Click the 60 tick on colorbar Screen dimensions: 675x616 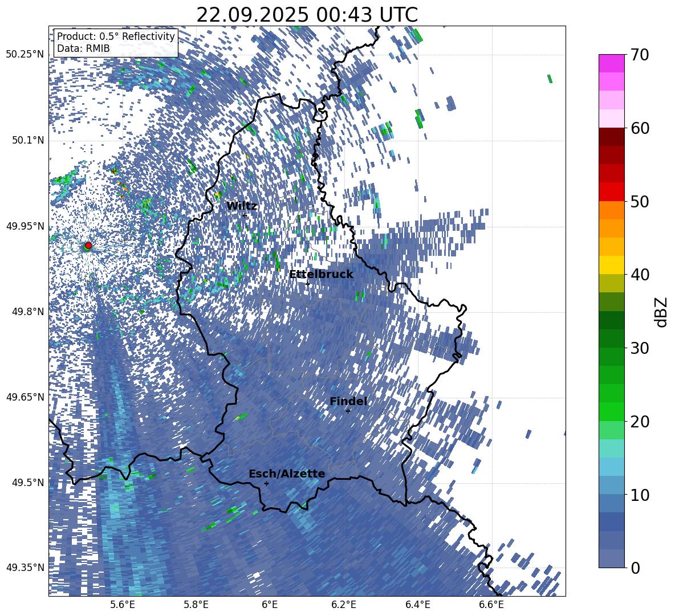click(x=640, y=128)
